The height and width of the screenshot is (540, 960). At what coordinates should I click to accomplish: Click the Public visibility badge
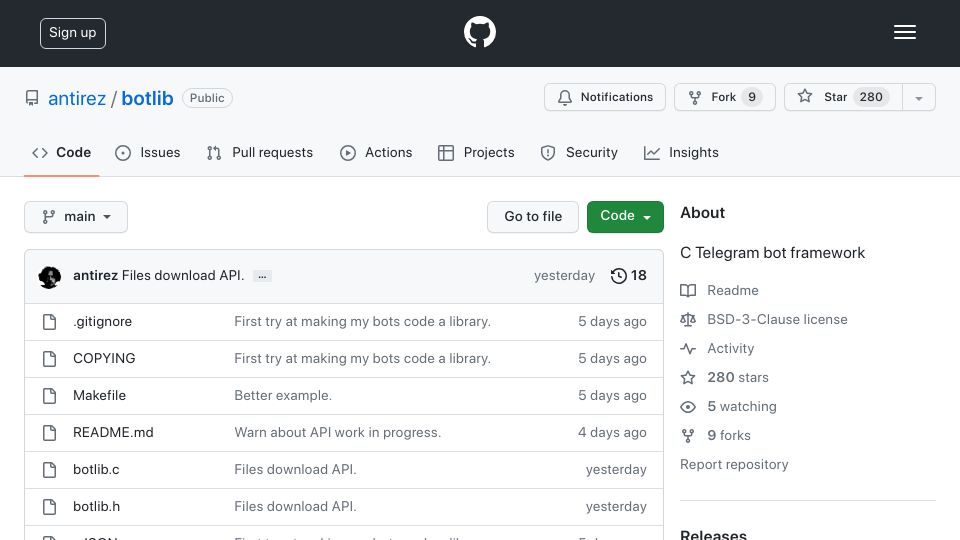click(x=207, y=98)
